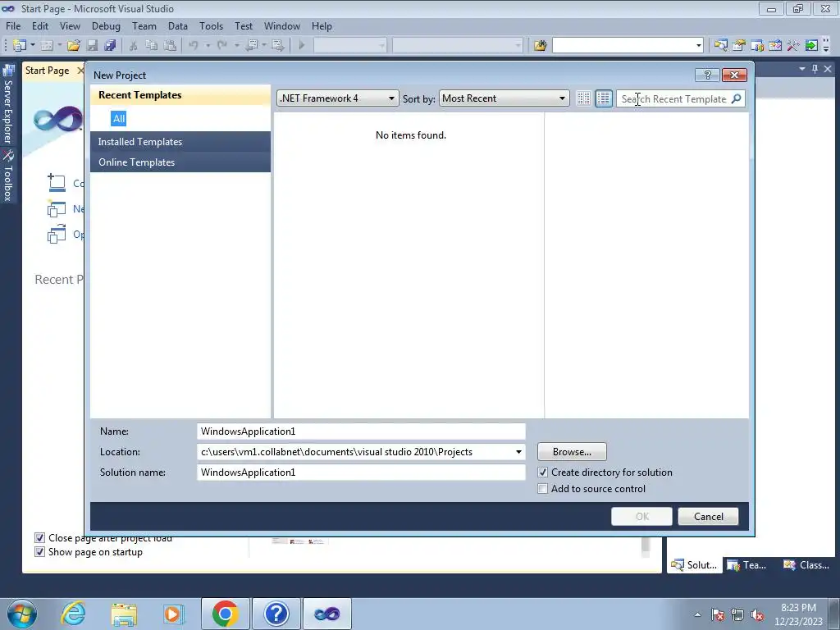Image resolution: width=840 pixels, height=630 pixels.
Task: Enable Add to source control checkbox
Action: pos(543,489)
